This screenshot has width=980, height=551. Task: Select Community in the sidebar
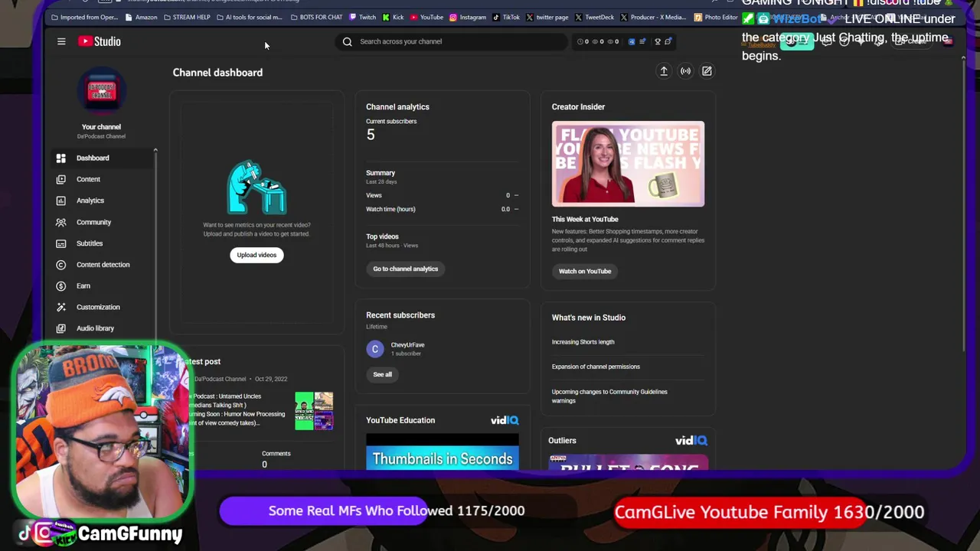tap(101, 222)
